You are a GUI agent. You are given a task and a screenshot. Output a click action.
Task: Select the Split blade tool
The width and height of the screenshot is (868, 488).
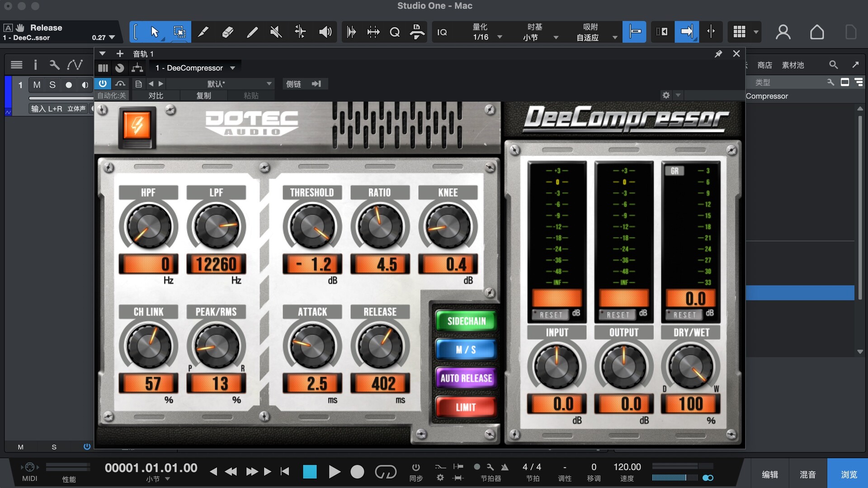203,32
